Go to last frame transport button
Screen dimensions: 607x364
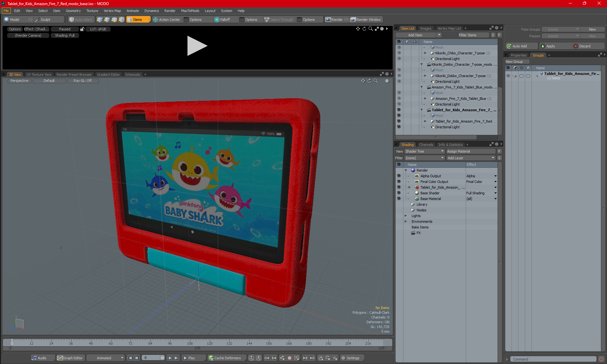coord(177,358)
